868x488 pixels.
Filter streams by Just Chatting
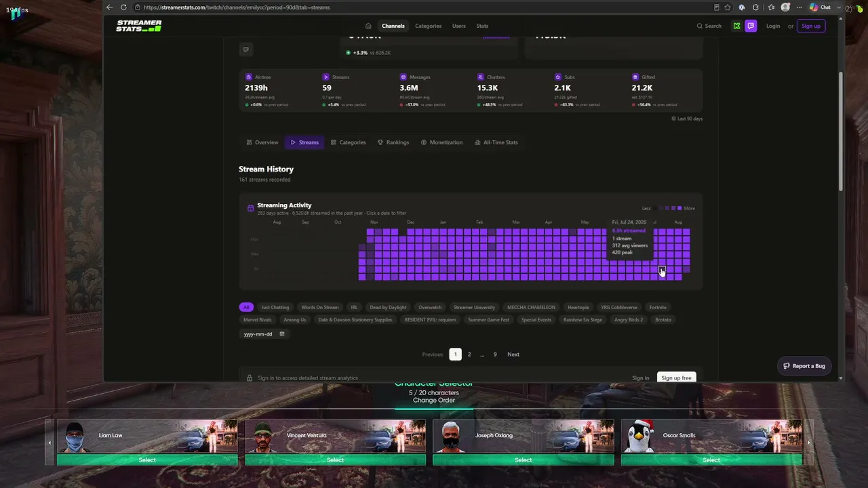click(275, 307)
